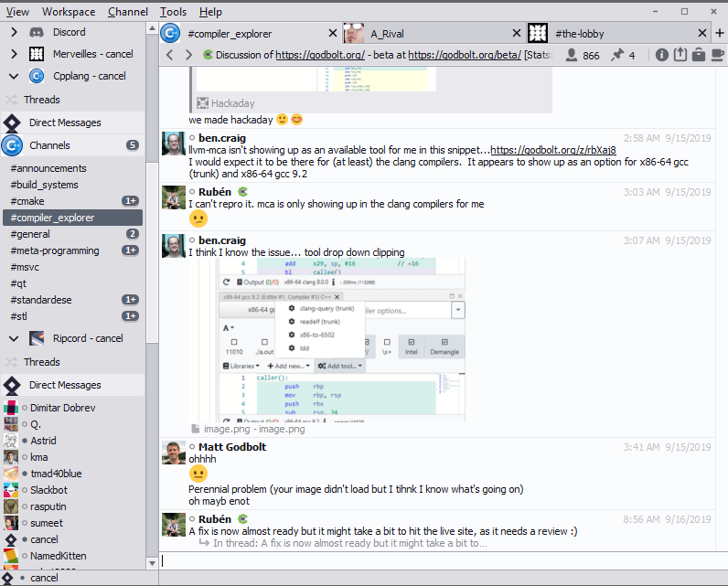728x586 pixels.
Task: Click the coffee cup icon in header
Action: coord(717,55)
